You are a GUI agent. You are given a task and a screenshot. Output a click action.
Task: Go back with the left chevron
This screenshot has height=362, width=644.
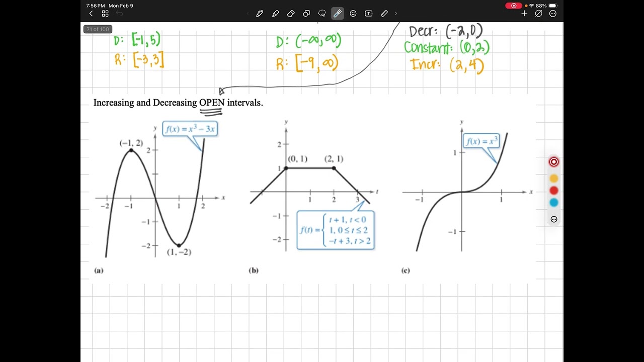[x=91, y=14]
